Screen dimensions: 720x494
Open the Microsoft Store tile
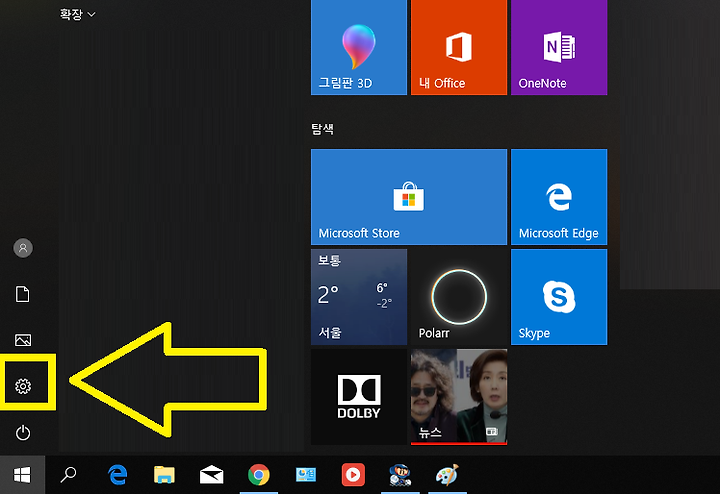pos(409,196)
